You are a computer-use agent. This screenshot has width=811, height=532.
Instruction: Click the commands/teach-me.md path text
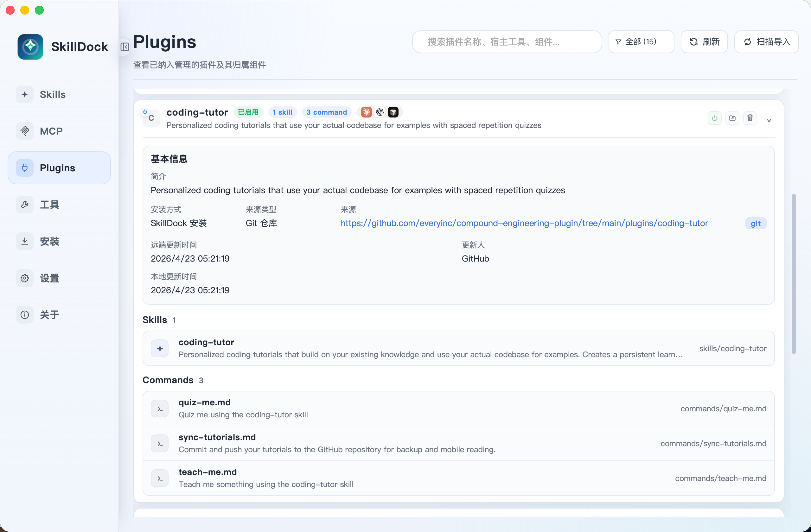720,478
